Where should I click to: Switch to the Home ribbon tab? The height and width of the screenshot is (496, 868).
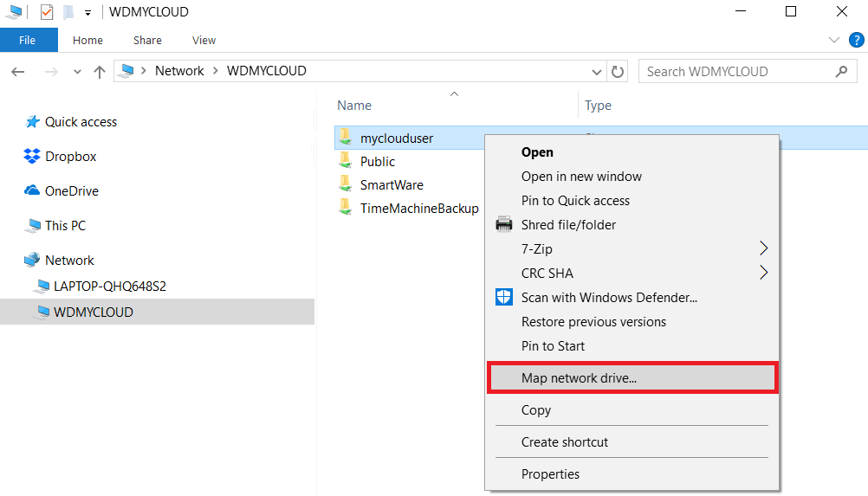tap(87, 41)
